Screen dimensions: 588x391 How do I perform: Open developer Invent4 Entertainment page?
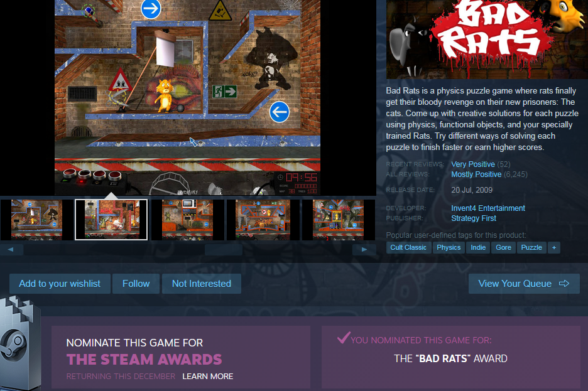coord(488,208)
